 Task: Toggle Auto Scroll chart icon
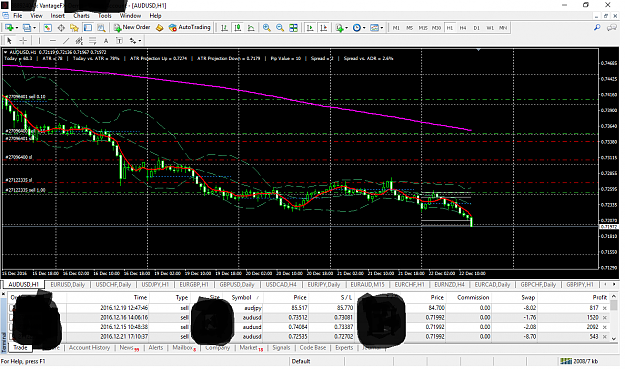pos(310,27)
